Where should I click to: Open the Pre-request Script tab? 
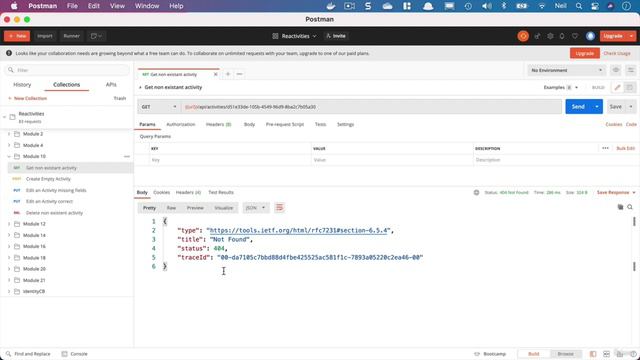(x=285, y=124)
